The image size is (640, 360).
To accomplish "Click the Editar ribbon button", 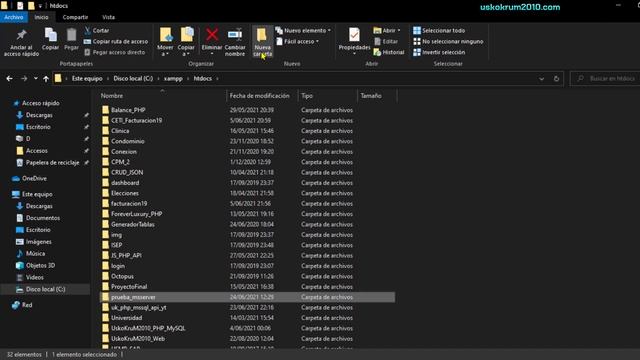I will pos(386,41).
